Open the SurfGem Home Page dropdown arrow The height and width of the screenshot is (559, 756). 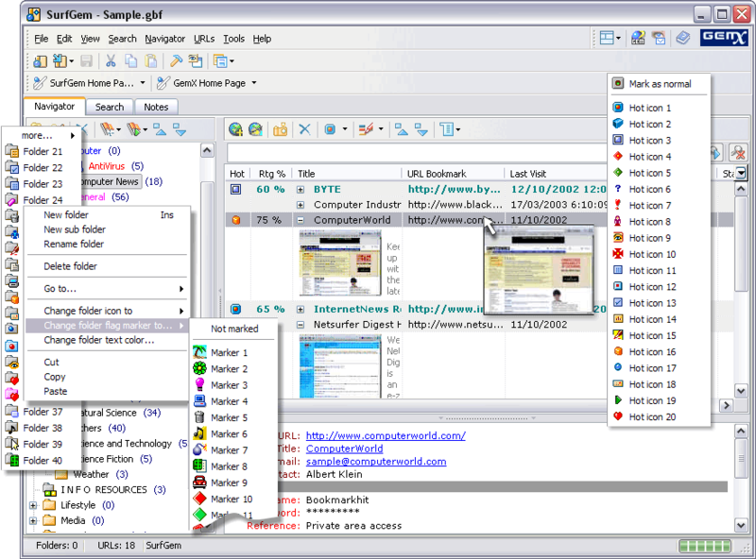[x=143, y=83]
